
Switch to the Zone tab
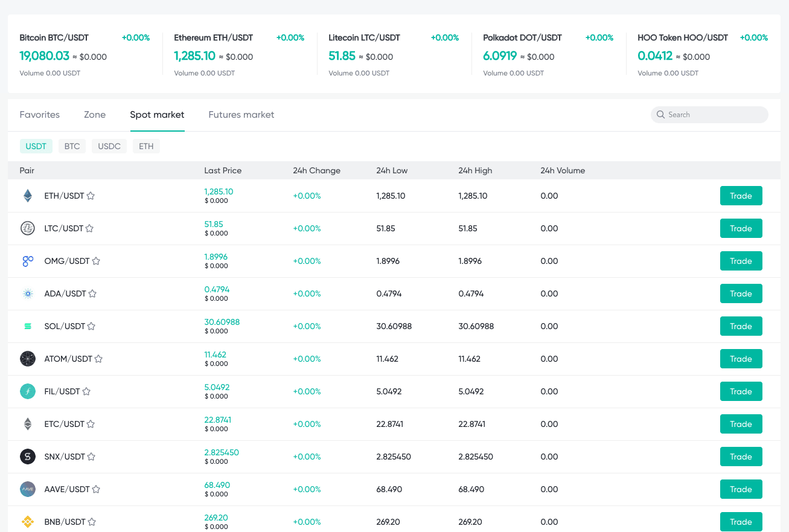point(95,115)
